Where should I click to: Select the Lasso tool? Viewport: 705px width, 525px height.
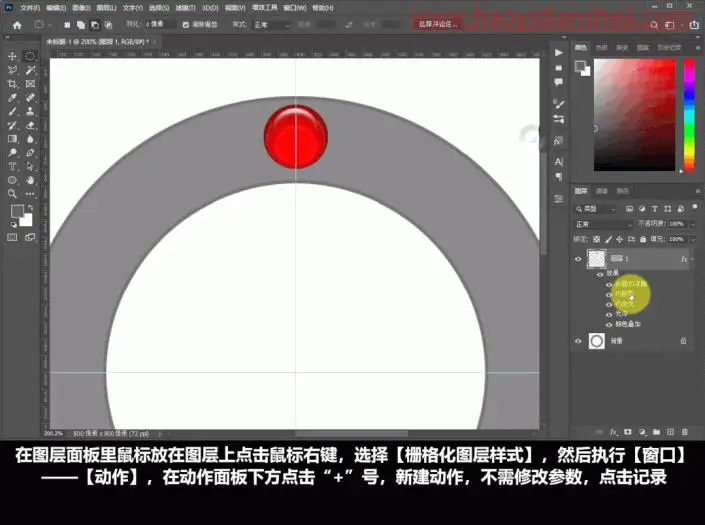[x=13, y=70]
